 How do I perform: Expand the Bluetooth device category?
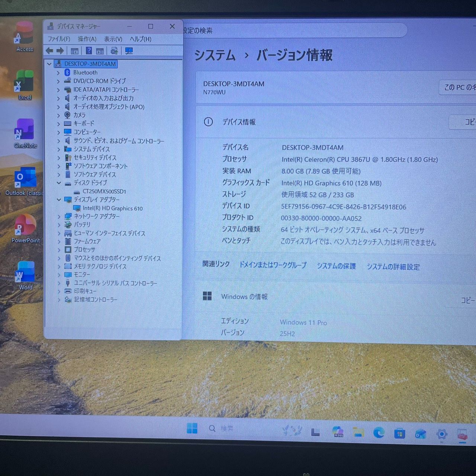click(58, 73)
